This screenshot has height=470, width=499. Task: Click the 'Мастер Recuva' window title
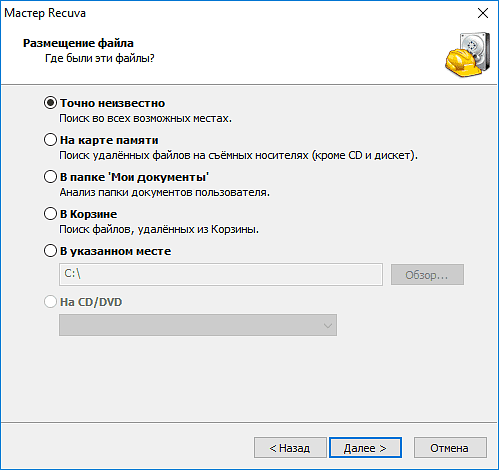pos(45,13)
